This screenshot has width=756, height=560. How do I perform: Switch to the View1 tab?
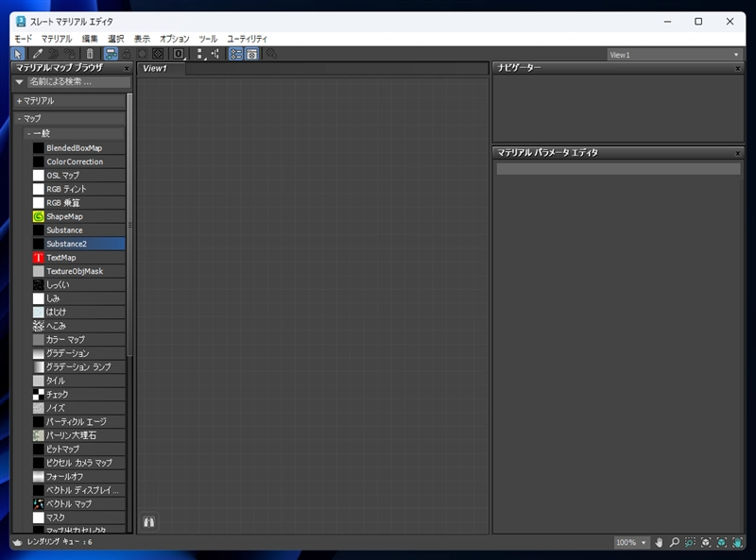click(161, 68)
